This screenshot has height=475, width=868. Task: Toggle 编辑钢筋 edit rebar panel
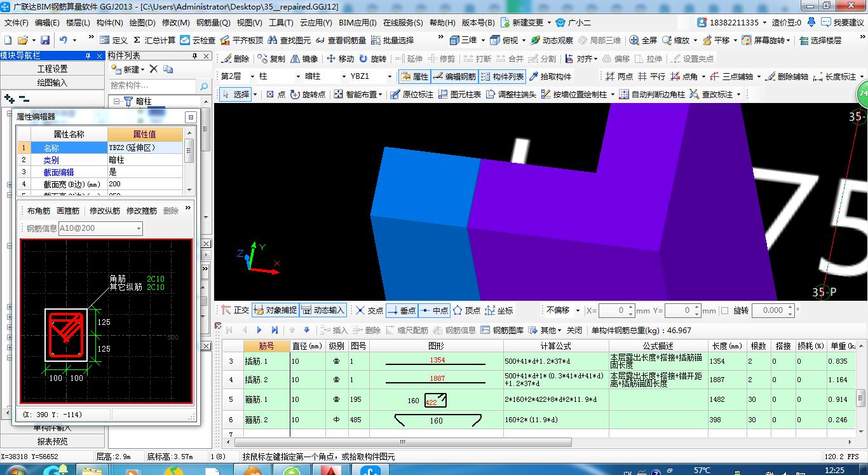click(x=454, y=76)
